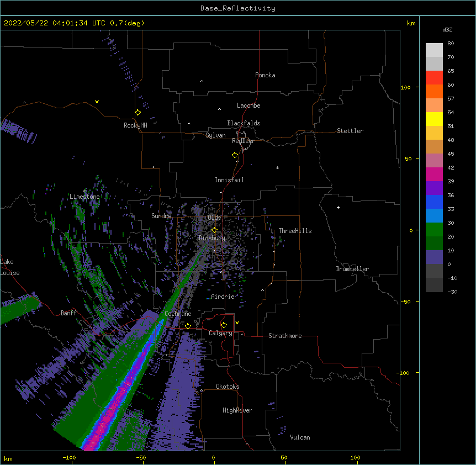The width and height of the screenshot is (476, 465).
Task: Click the Limestone label
Action: 84,197
